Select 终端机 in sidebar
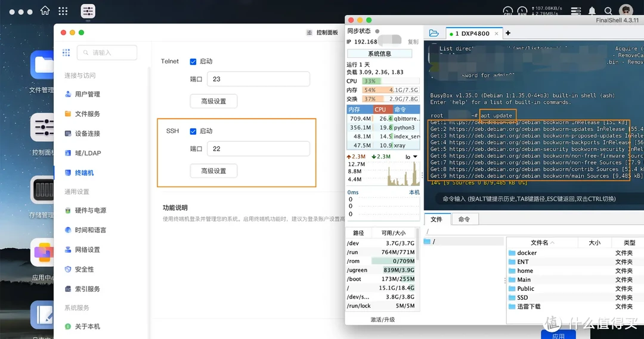Viewport: 644px width, 339px height. pyautogui.click(x=79, y=173)
